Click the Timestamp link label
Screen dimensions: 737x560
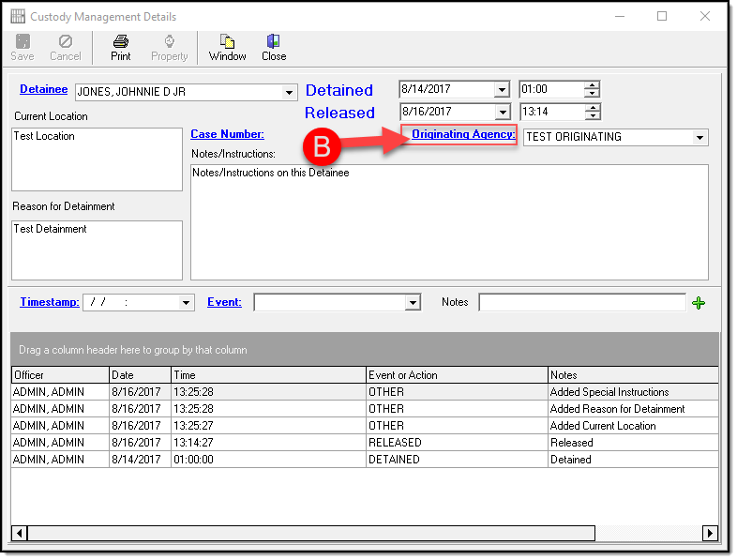49,302
